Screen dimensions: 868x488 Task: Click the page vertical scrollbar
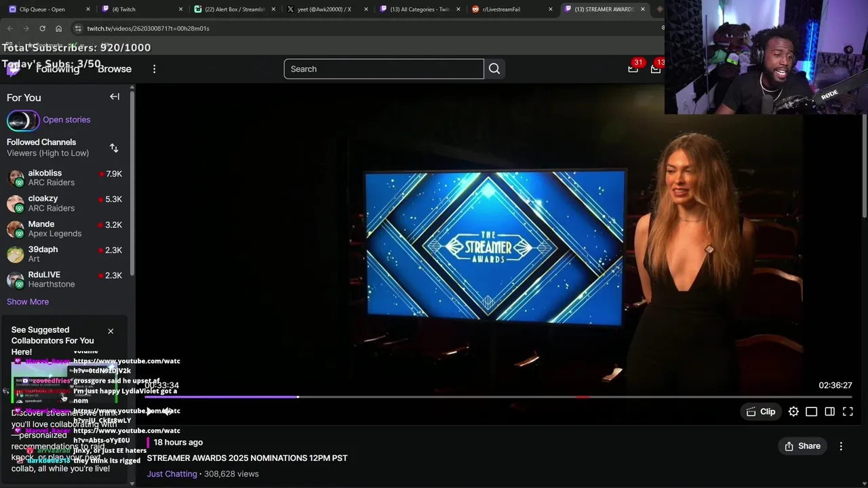coord(864,166)
